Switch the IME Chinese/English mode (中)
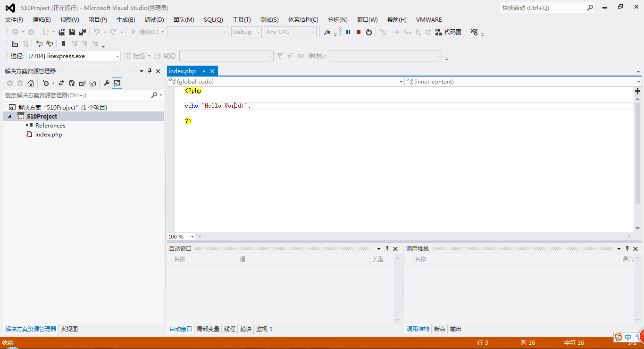The image size is (644, 349). pyautogui.click(x=628, y=337)
